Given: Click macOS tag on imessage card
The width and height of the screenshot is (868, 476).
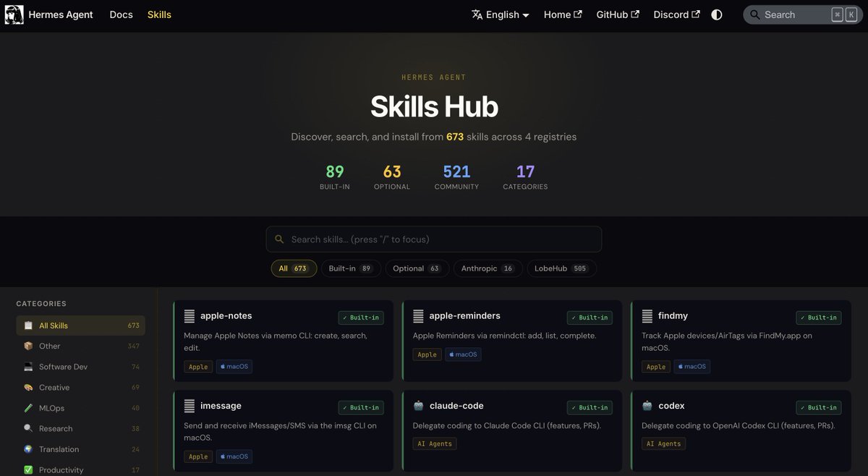Looking at the screenshot, I should coord(234,456).
